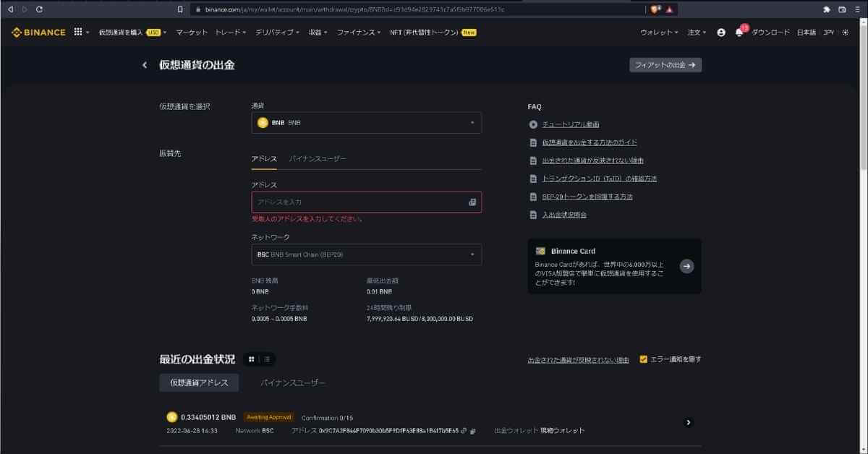Open the ネットワーク BSC dropdown
The image size is (868, 454).
coord(366,254)
